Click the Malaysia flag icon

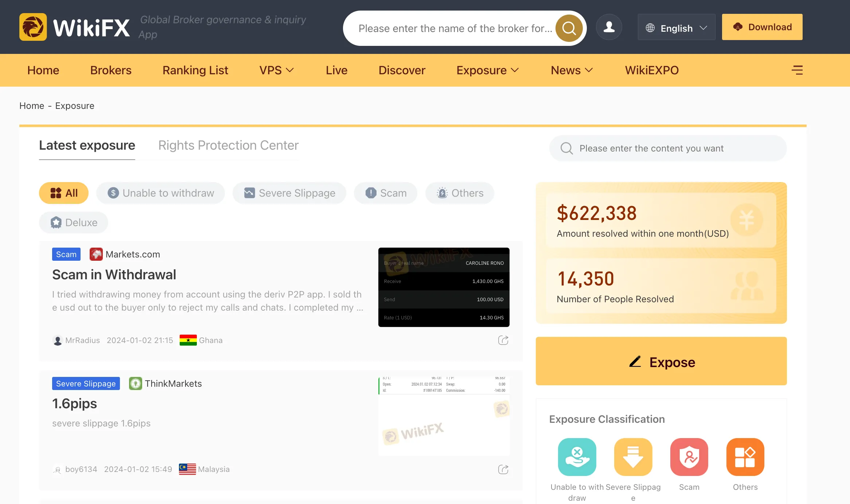[x=187, y=469]
